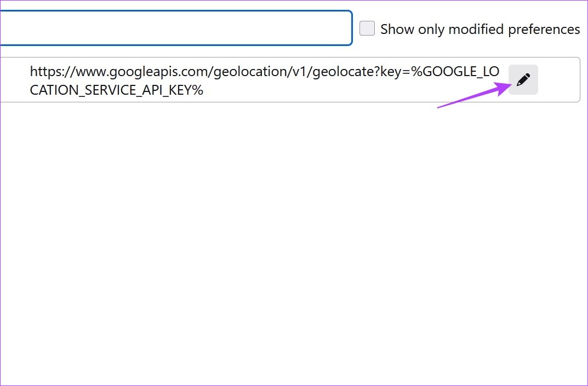Screen dimensions: 588x386
Task: Click inside the blue-outlined text field
Action: [x=175, y=27]
